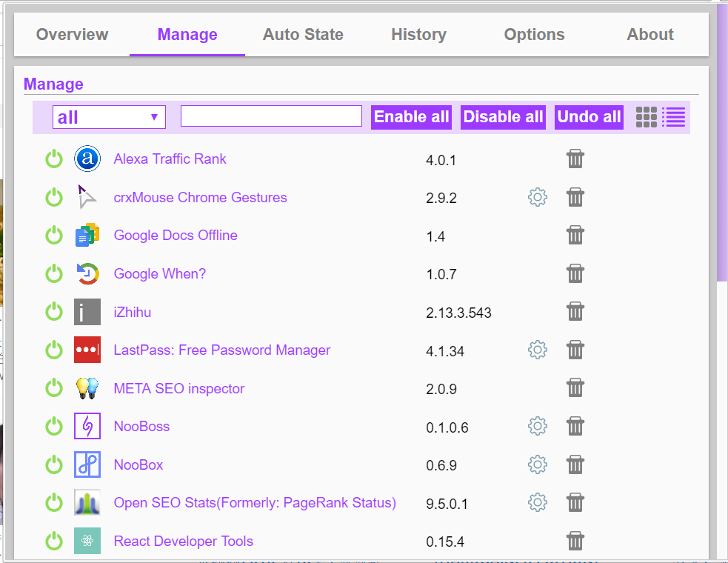Switch to list view layout
The image size is (728, 563).
tap(674, 117)
